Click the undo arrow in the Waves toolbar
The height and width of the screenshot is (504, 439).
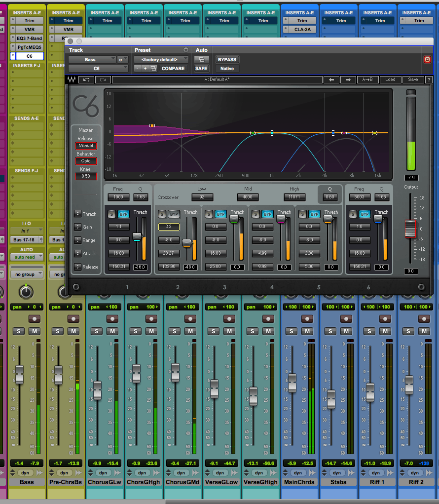(85, 79)
